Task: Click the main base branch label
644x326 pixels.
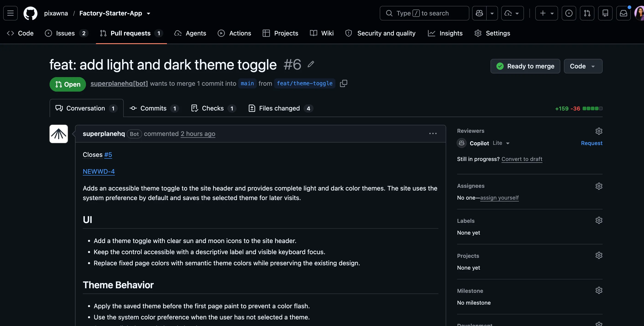Action: click(x=247, y=83)
